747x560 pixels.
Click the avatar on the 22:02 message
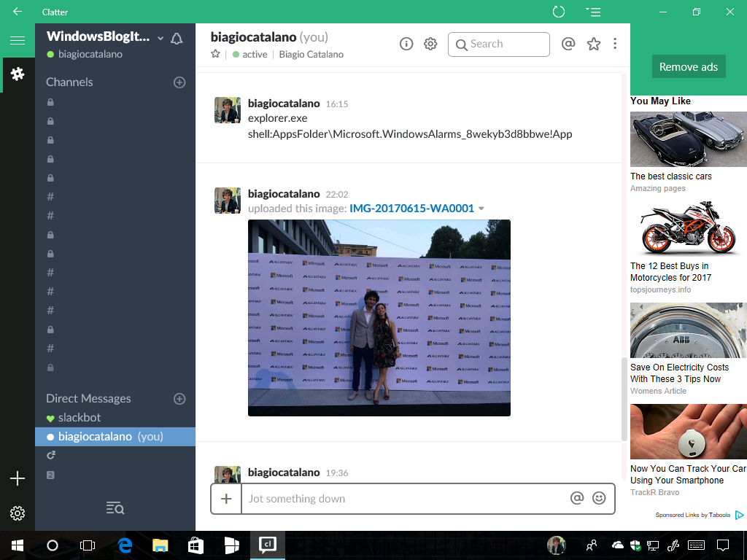[x=228, y=201]
